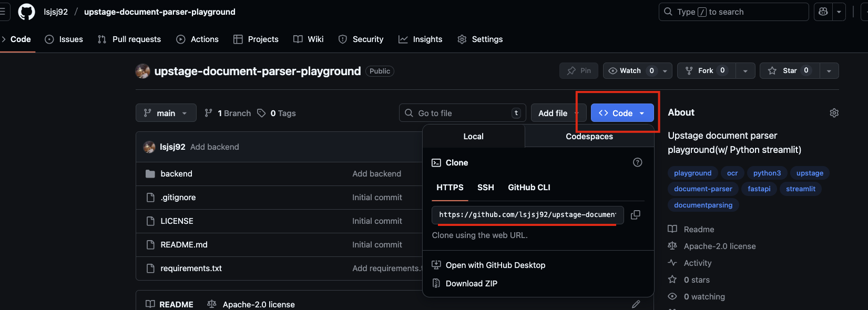
Task: Expand the Star lists dropdown arrow
Action: tap(829, 71)
